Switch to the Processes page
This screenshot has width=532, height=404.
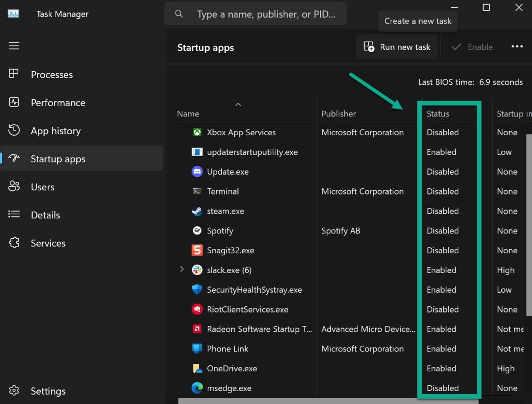(x=52, y=74)
